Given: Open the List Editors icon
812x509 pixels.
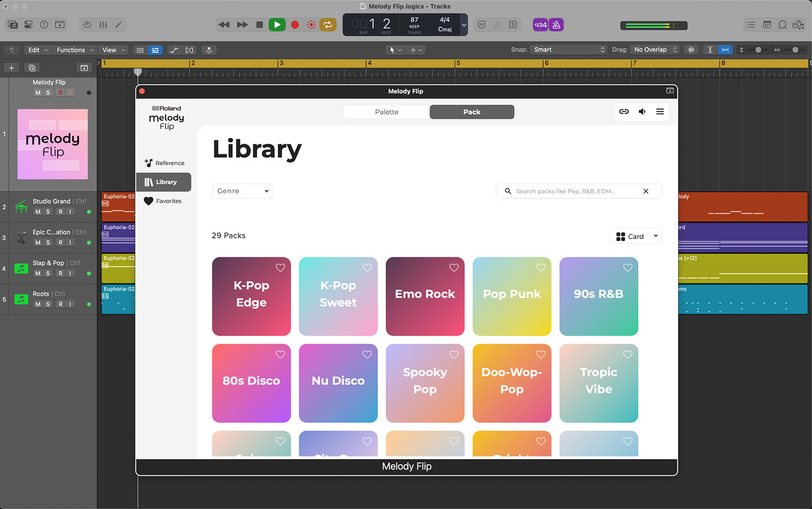Looking at the screenshot, I should pos(751,25).
